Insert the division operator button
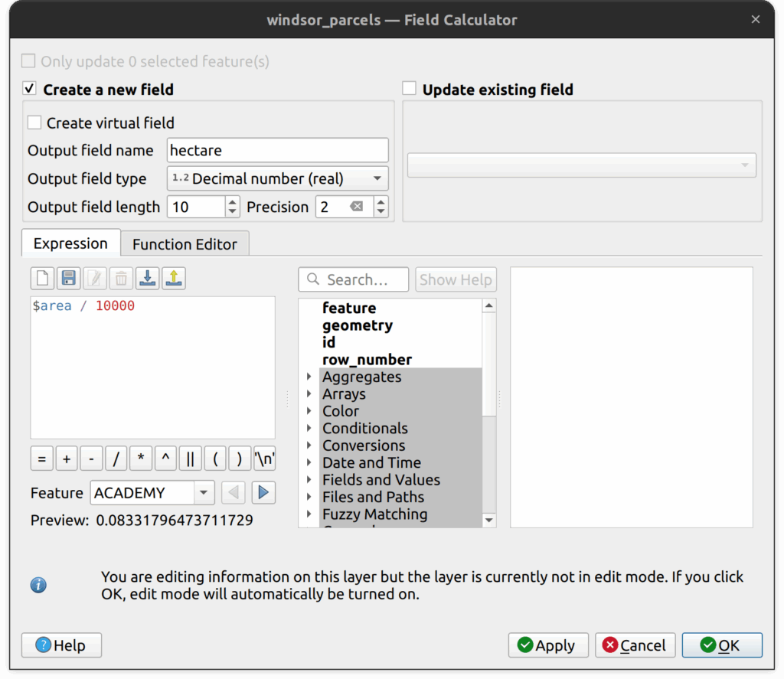This screenshot has height=679, width=784. click(x=116, y=459)
